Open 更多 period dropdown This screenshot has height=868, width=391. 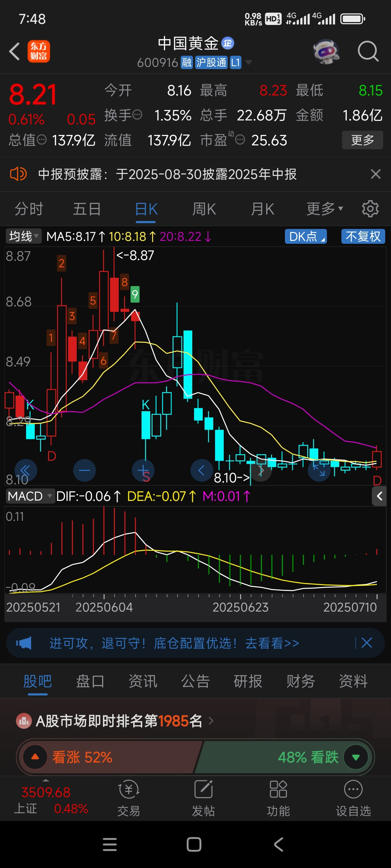[x=325, y=209]
